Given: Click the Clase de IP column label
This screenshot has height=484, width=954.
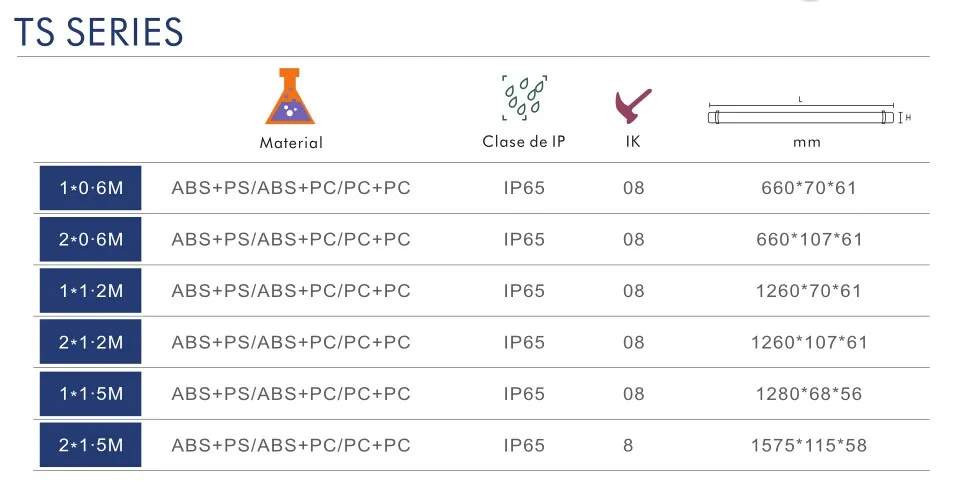Looking at the screenshot, I should coord(524,142).
